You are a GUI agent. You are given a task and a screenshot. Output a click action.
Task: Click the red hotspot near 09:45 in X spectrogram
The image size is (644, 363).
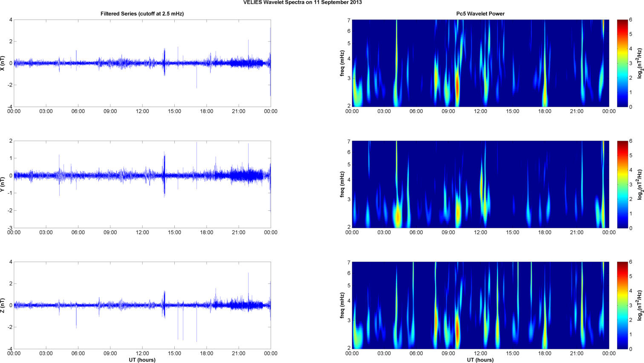point(457,87)
